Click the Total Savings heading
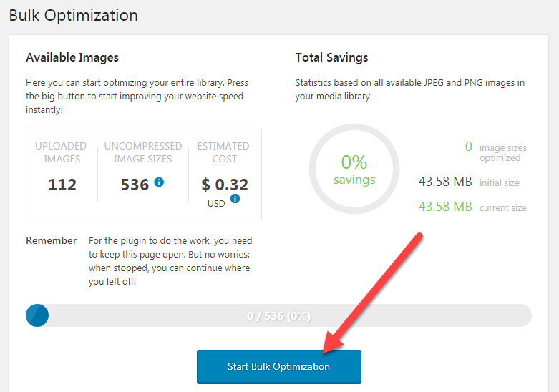Screen dimensions: 559x392 pos(331,57)
